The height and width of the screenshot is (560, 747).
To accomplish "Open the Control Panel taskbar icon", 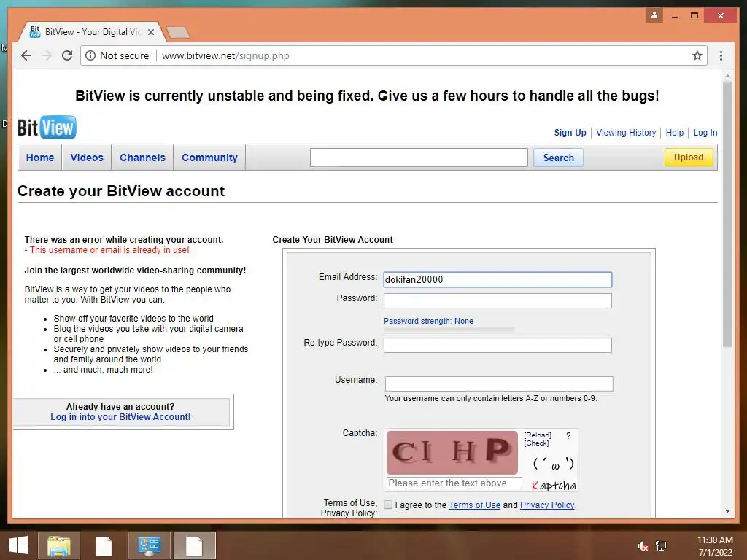I will (149, 545).
